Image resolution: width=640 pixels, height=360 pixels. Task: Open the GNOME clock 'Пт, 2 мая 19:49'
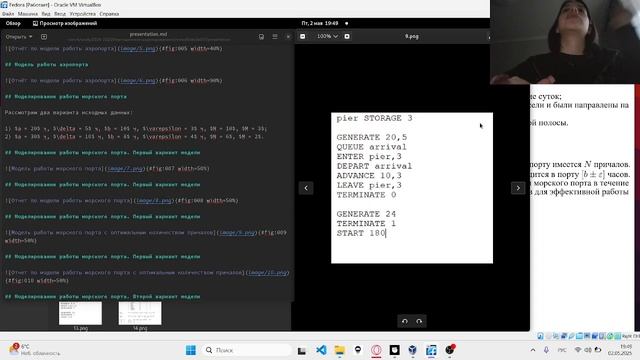tap(320, 23)
